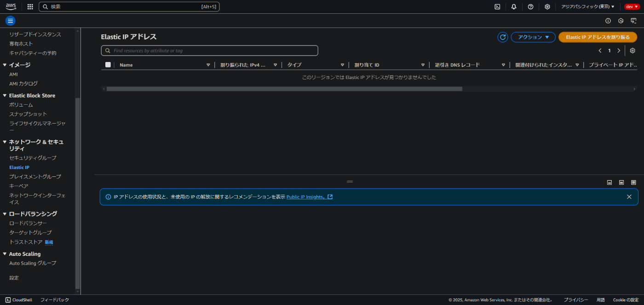Open the AWS home logo
This screenshot has height=305, width=644.
pyautogui.click(x=11, y=6)
